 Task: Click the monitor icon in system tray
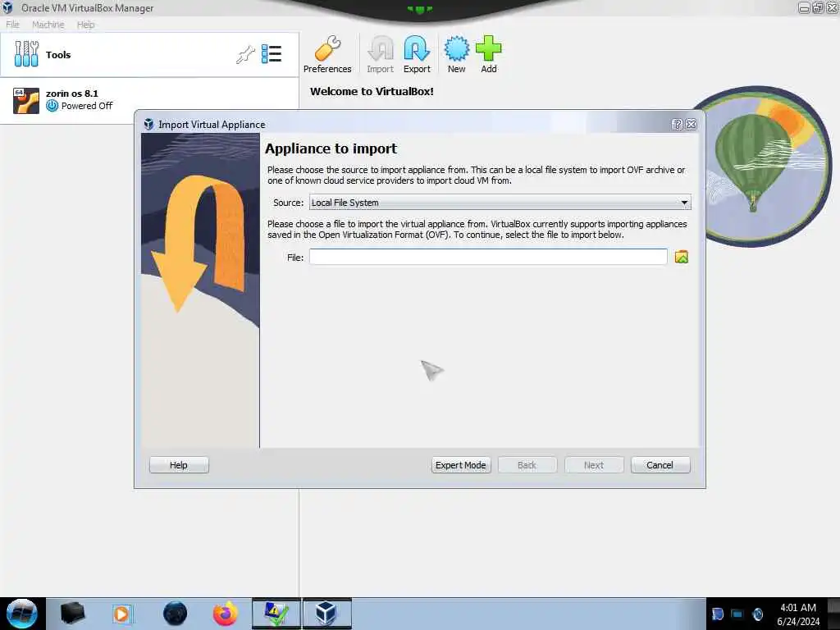point(737,614)
